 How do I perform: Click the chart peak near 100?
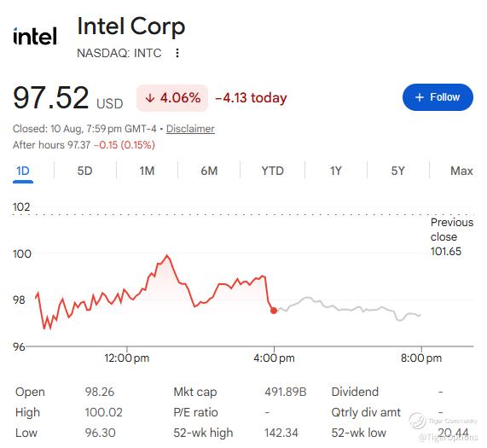coord(167,256)
